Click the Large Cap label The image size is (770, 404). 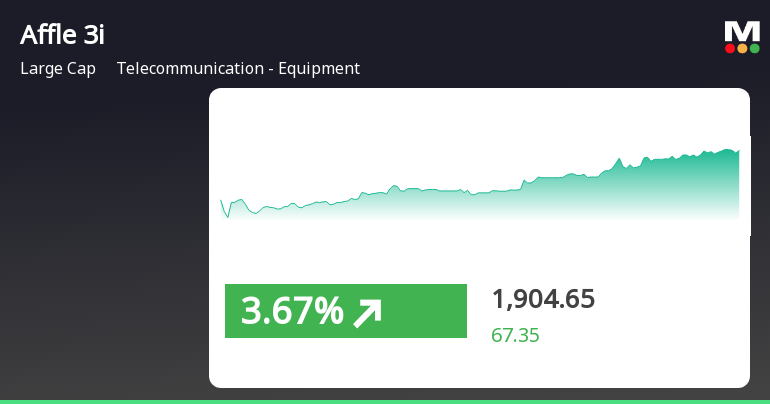(58, 69)
